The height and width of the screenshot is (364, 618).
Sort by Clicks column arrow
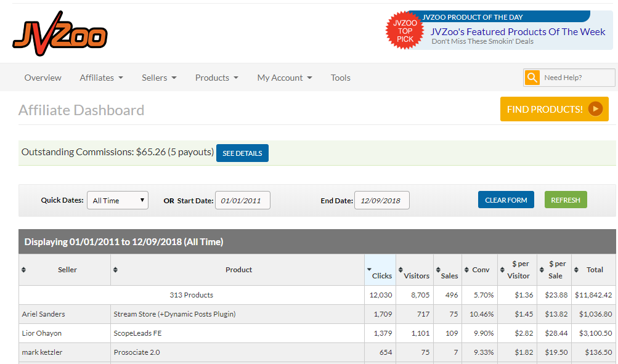369,269
